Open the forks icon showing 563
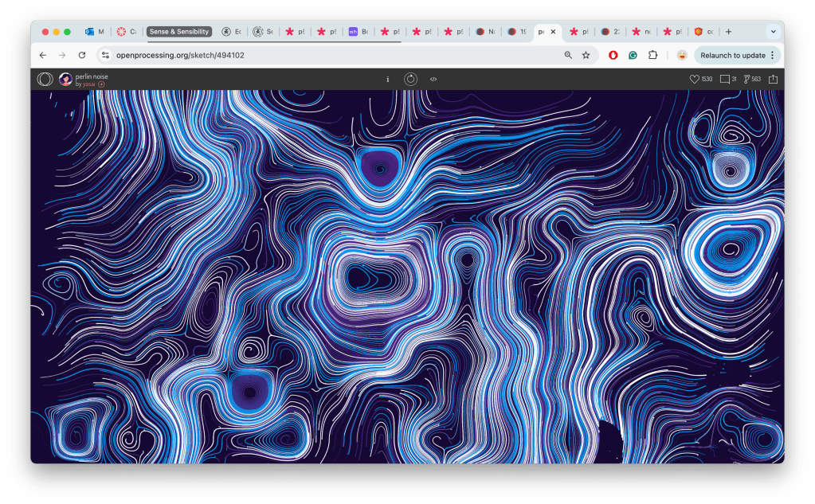Viewport: 815px width, 504px height. (747, 79)
